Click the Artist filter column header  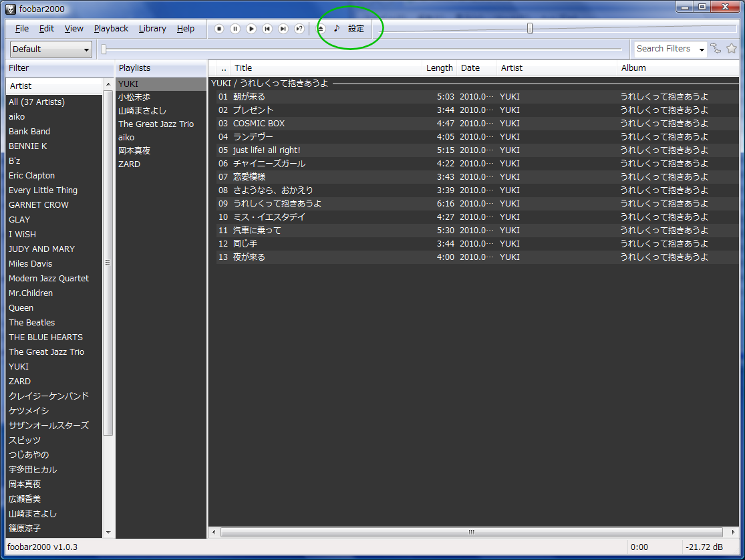(54, 86)
